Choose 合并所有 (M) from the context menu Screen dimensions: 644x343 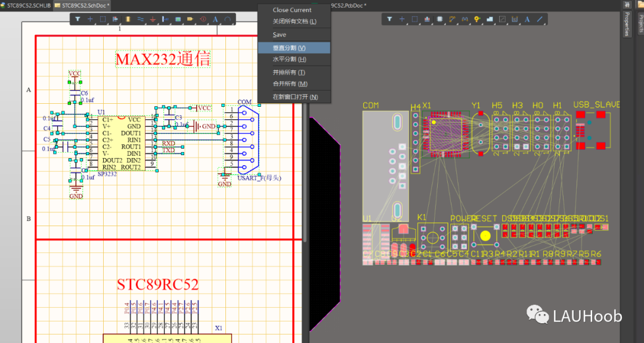point(294,84)
